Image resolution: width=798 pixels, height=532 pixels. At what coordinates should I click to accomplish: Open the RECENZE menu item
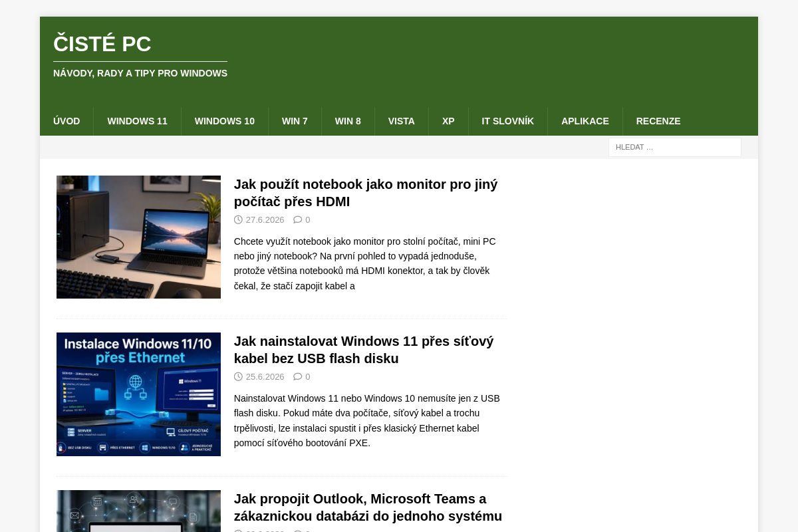point(658,121)
